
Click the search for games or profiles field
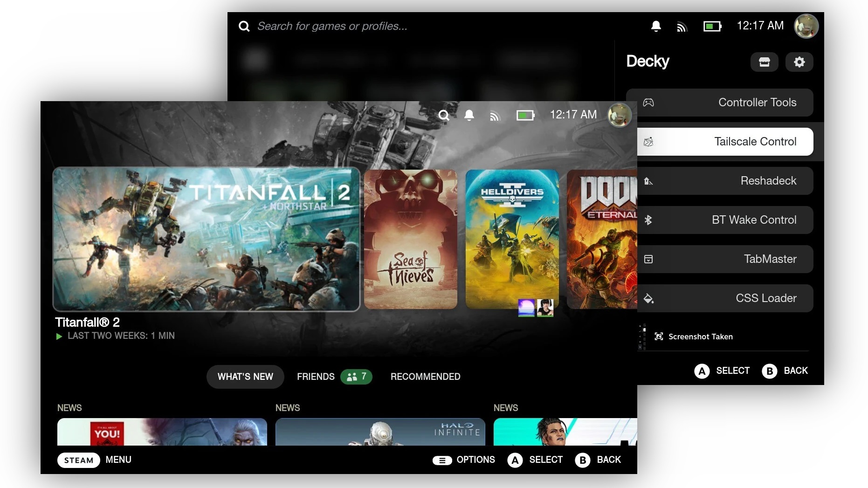332,27
